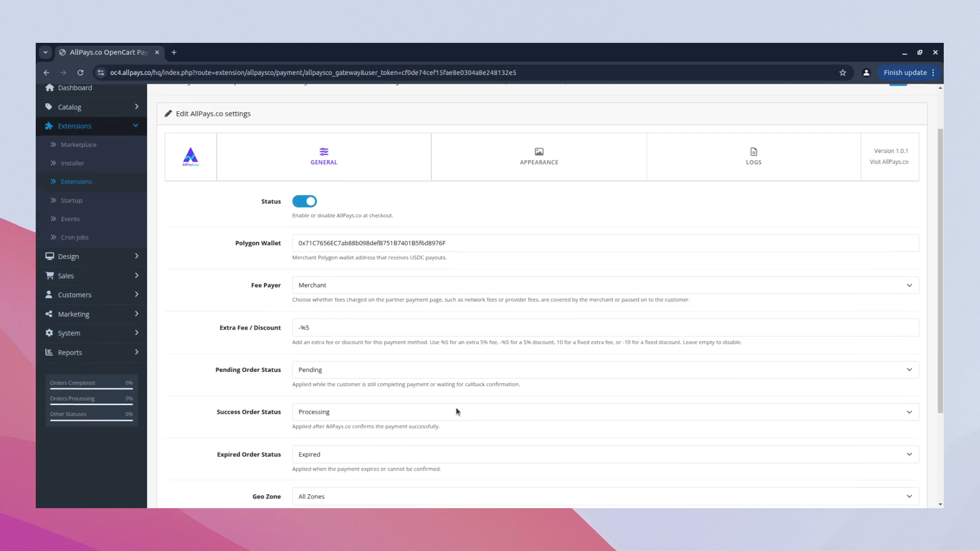Open Success Order Status dropdown
Viewport: 980px width, 551px height.
pyautogui.click(x=605, y=412)
